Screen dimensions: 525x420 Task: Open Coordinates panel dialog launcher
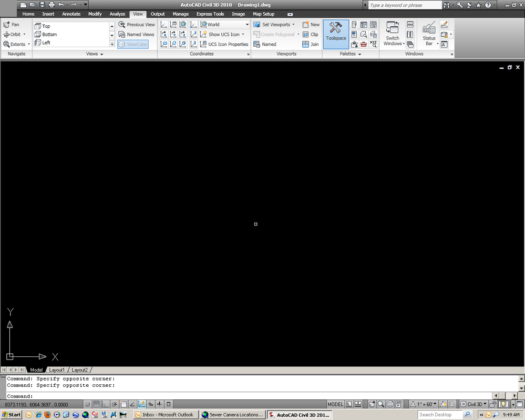248,54
